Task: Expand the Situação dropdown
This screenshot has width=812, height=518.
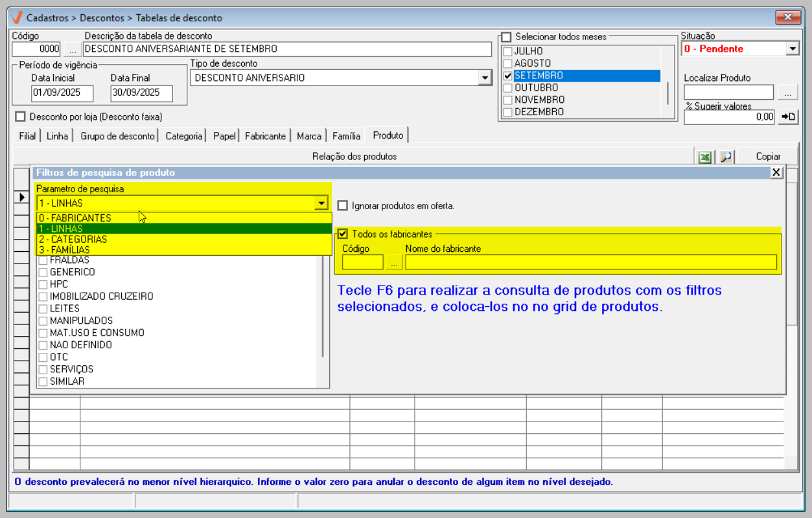Action: tap(792, 49)
